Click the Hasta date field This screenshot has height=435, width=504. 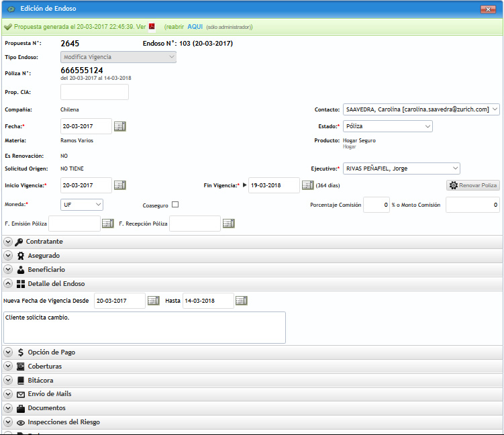(208, 301)
